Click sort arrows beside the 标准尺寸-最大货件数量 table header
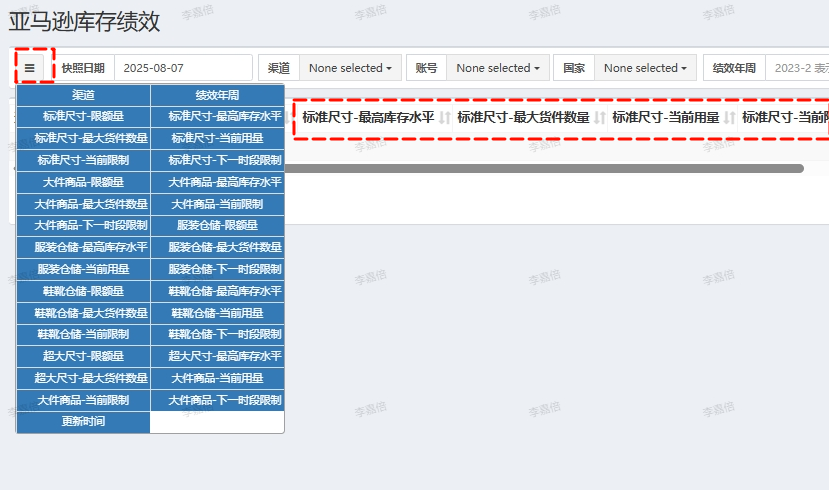The image size is (829, 490). 600,117
